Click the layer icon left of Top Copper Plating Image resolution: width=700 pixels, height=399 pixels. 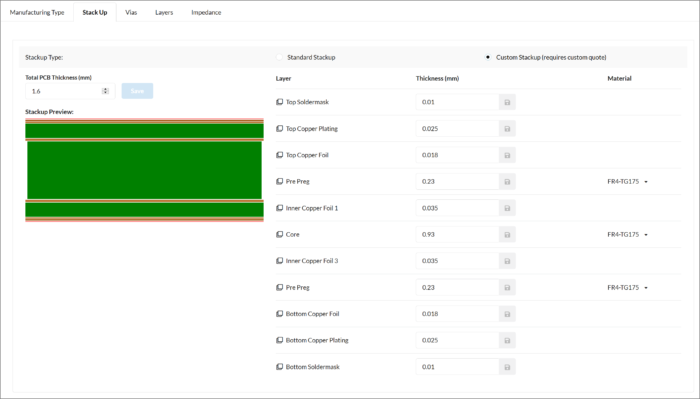point(279,129)
